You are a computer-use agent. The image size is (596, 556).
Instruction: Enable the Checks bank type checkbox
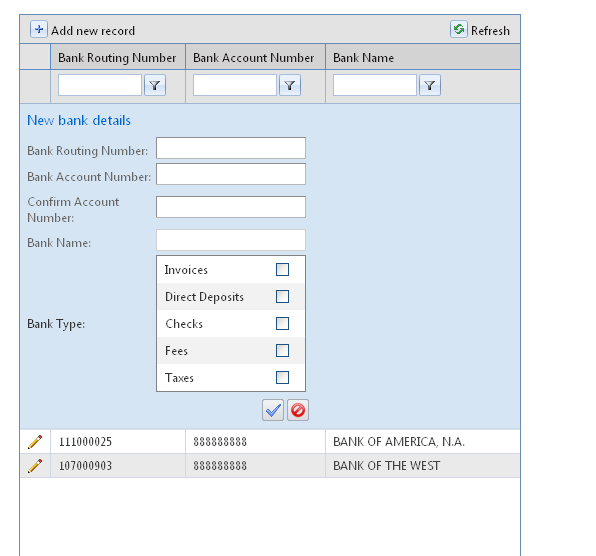click(282, 323)
